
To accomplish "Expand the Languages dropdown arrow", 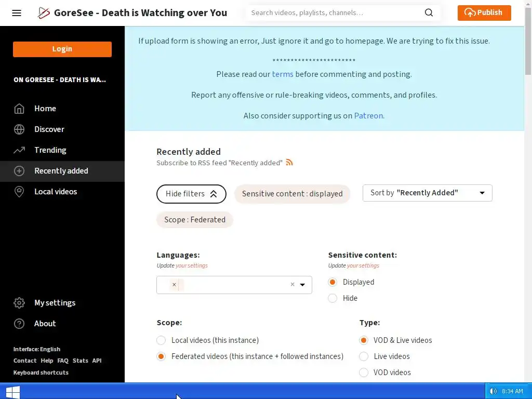I will [302, 285].
